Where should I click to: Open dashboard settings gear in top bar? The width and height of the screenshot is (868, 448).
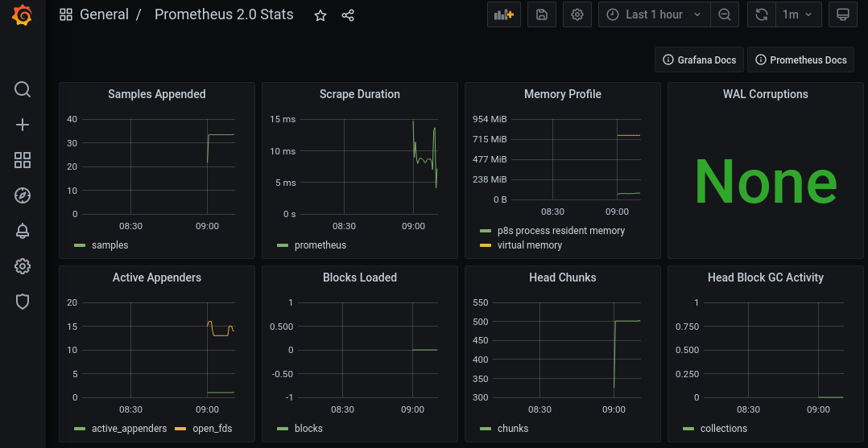click(x=577, y=14)
